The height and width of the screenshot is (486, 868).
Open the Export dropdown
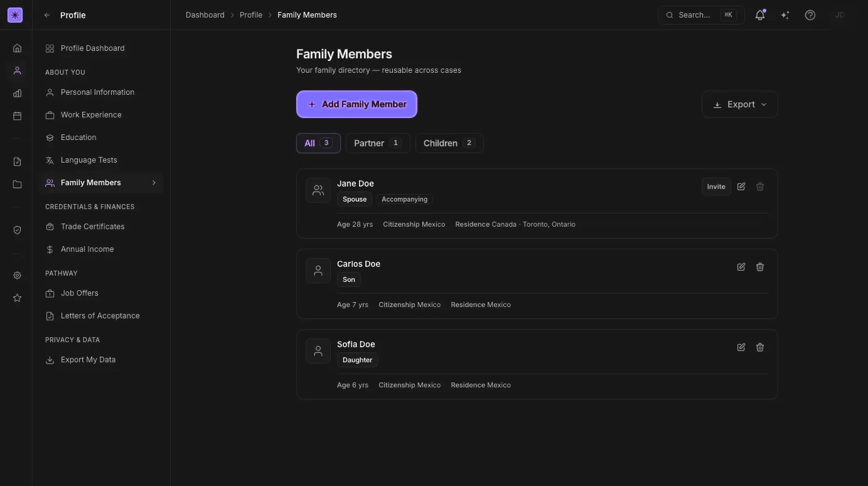tap(740, 104)
